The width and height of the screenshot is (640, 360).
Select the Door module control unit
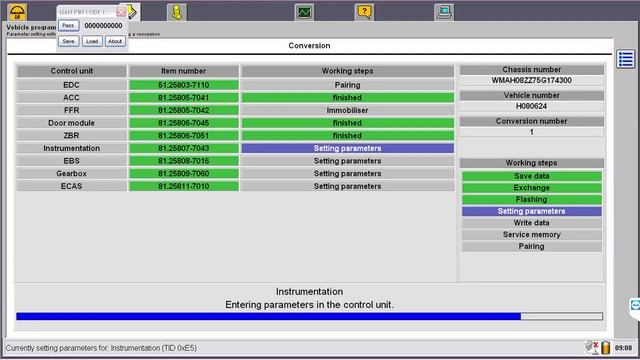(x=71, y=123)
